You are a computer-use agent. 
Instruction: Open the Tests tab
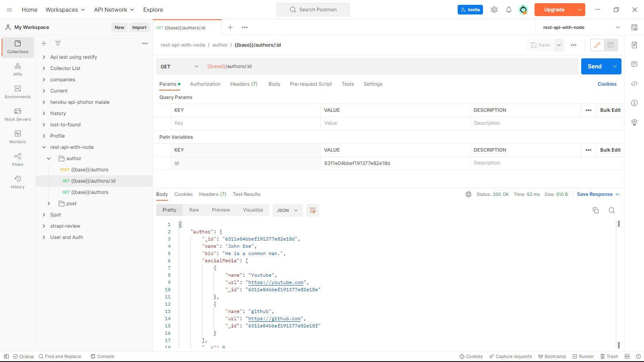(x=348, y=84)
